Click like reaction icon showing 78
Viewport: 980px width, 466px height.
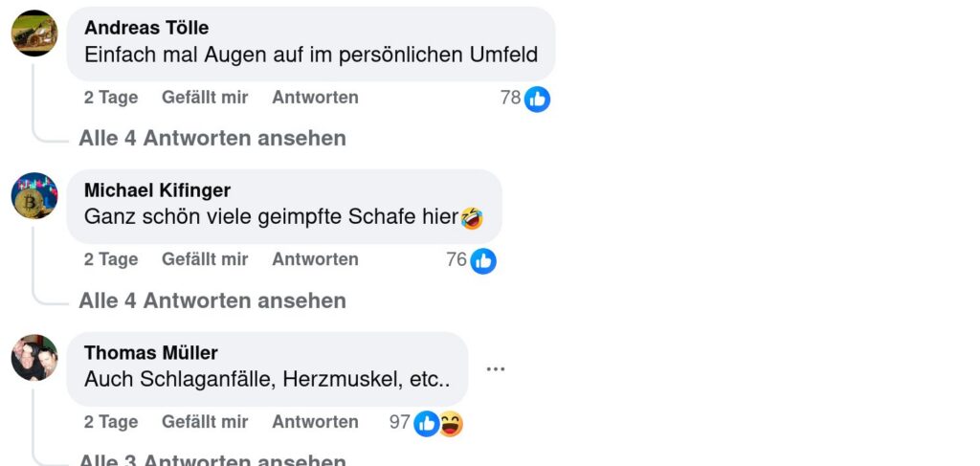(537, 99)
